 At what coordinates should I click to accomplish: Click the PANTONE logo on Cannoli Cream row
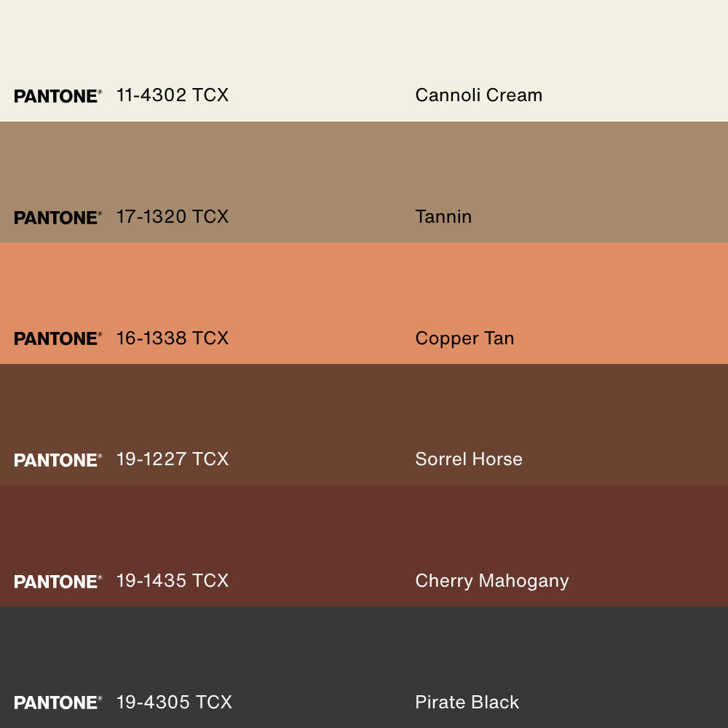(57, 96)
